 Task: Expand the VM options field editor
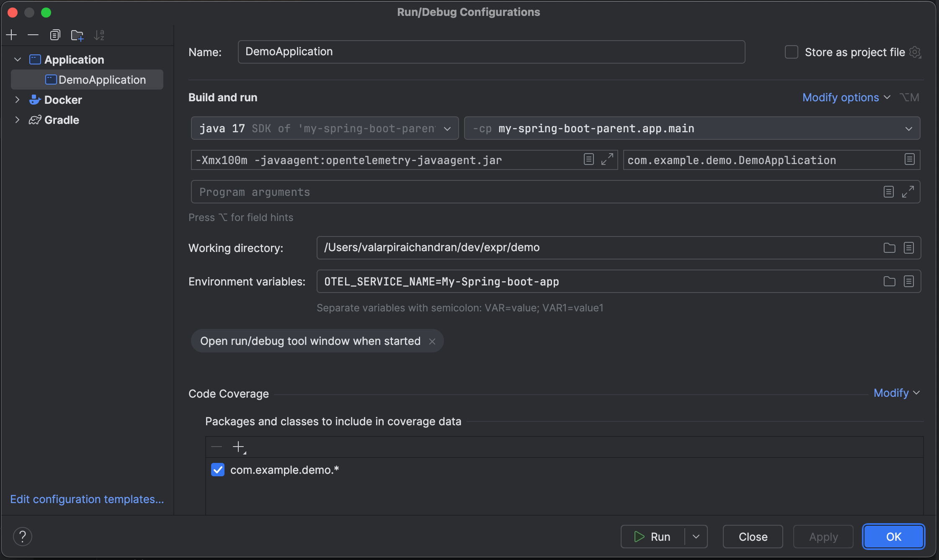click(x=607, y=159)
